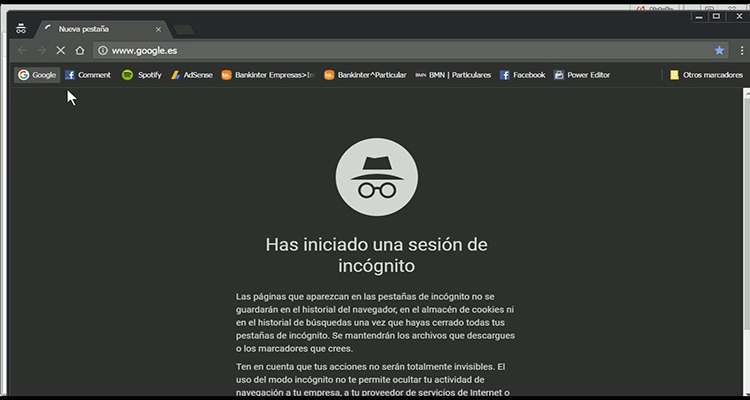Click the address bar showing www.google.es

tap(400, 50)
